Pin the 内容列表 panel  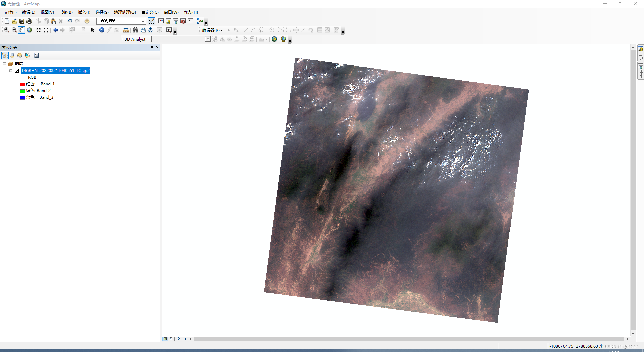point(152,47)
